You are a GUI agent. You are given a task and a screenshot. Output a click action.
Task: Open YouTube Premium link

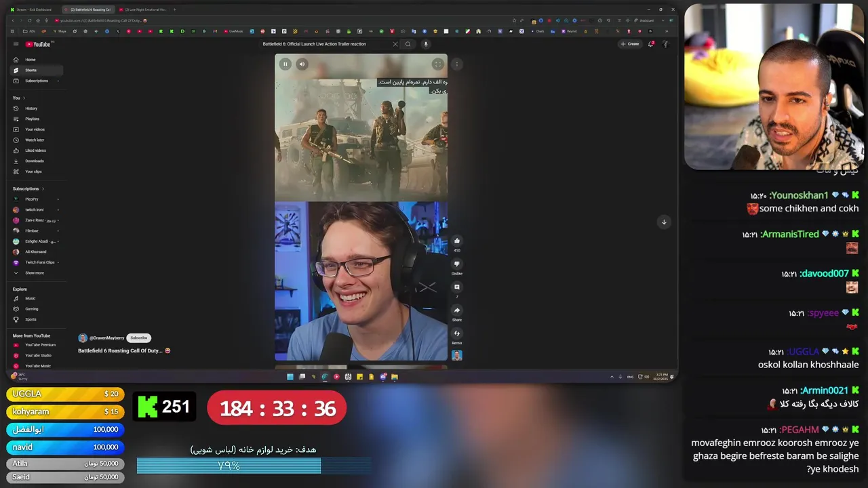37,345
